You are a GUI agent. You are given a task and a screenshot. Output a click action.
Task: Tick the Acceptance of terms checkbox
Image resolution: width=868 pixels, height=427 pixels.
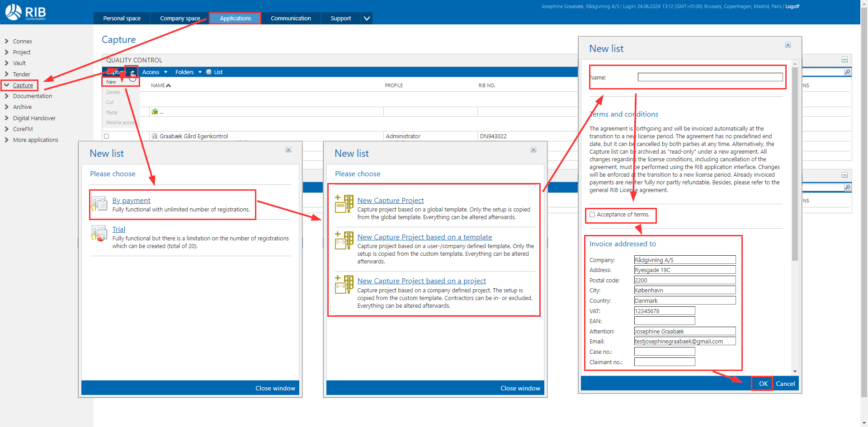[592, 215]
